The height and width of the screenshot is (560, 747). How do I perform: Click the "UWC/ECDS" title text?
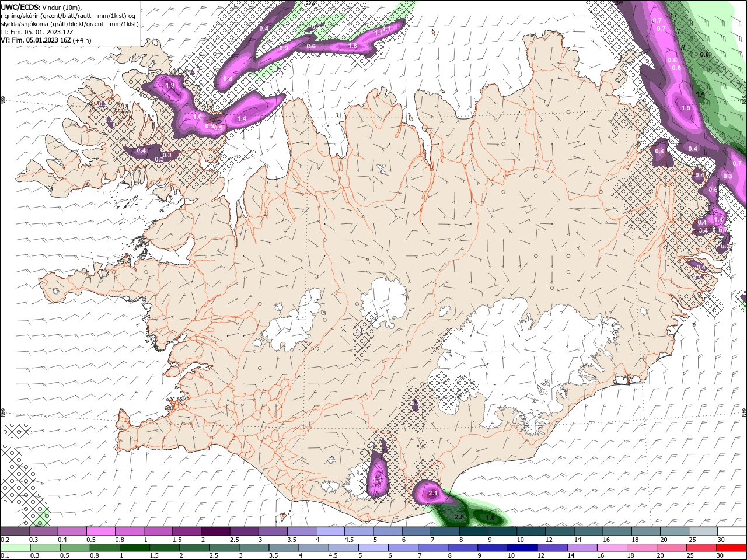click(x=20, y=7)
